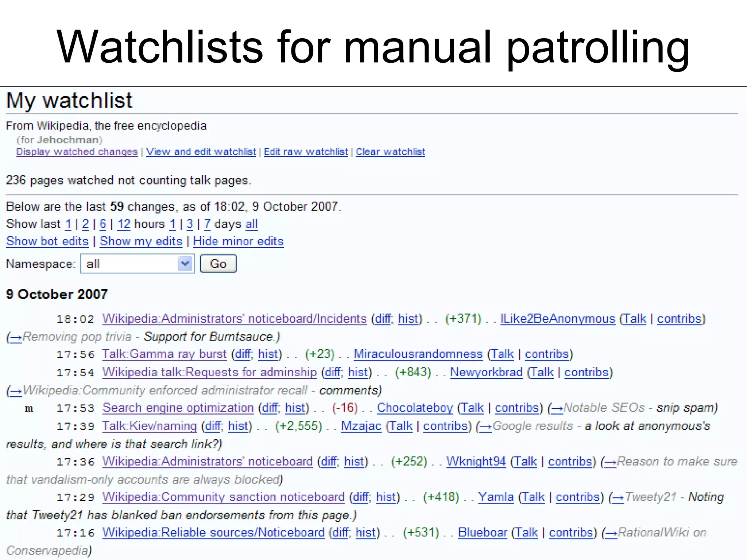Open ILike2BeAnonymous user page
Image resolution: width=747 pixels, height=560 pixels.
tap(558, 319)
